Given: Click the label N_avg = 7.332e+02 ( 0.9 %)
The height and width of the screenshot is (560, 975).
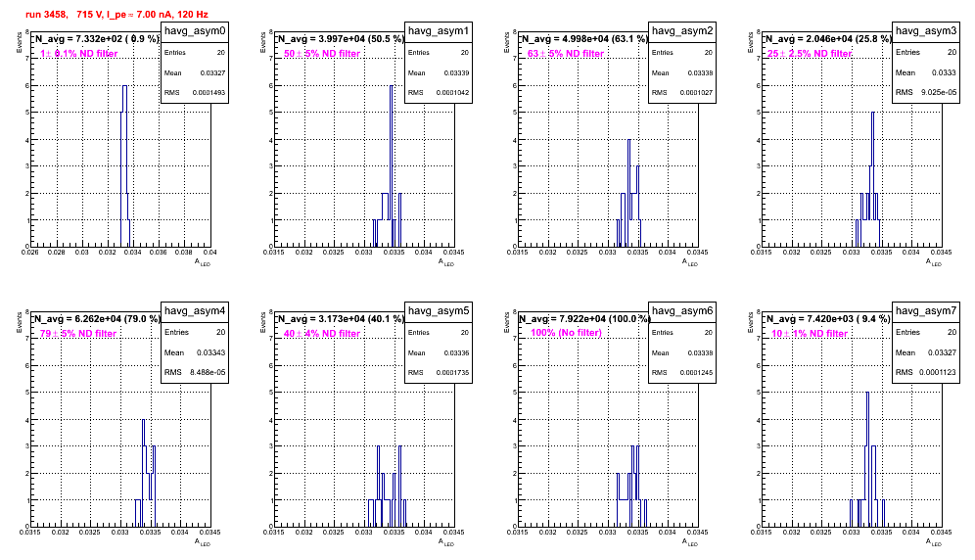Looking at the screenshot, I should (x=96, y=38).
